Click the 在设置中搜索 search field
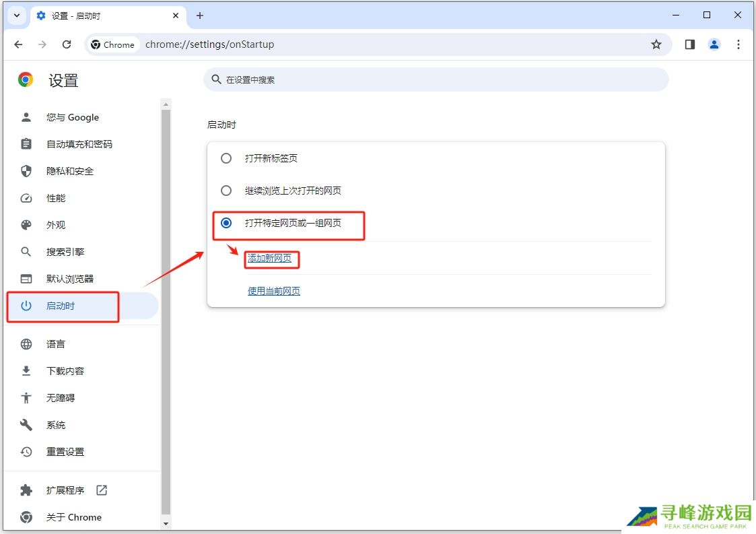 [436, 79]
